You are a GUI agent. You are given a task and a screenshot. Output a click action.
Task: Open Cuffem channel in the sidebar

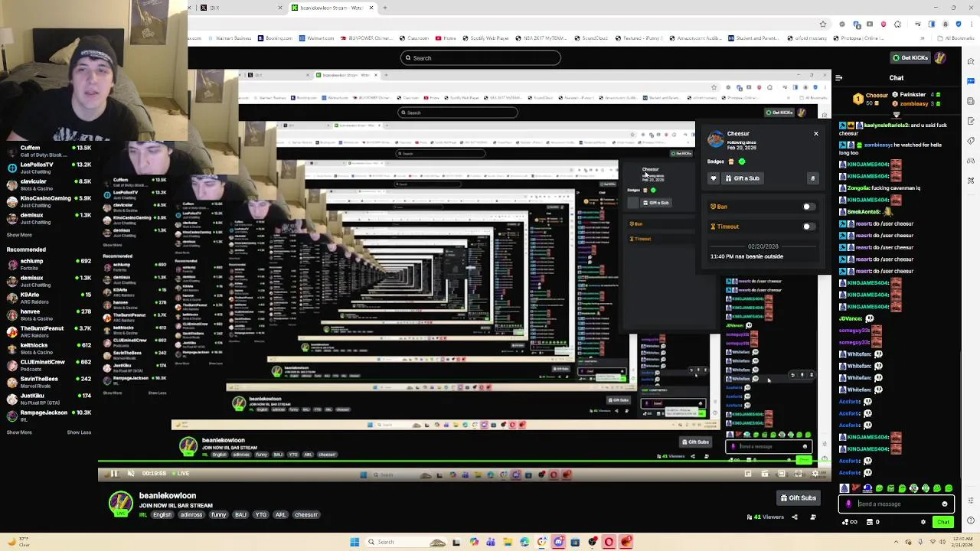point(47,151)
